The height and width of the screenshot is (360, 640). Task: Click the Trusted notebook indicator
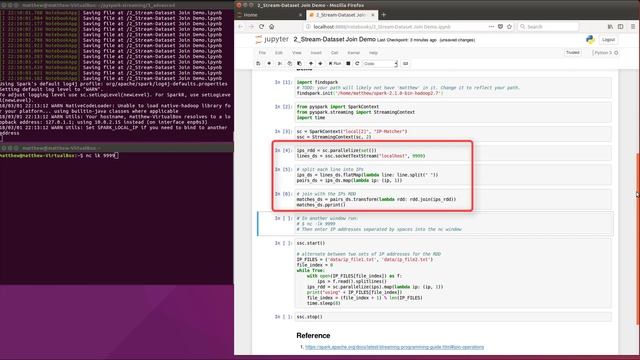click(x=573, y=53)
